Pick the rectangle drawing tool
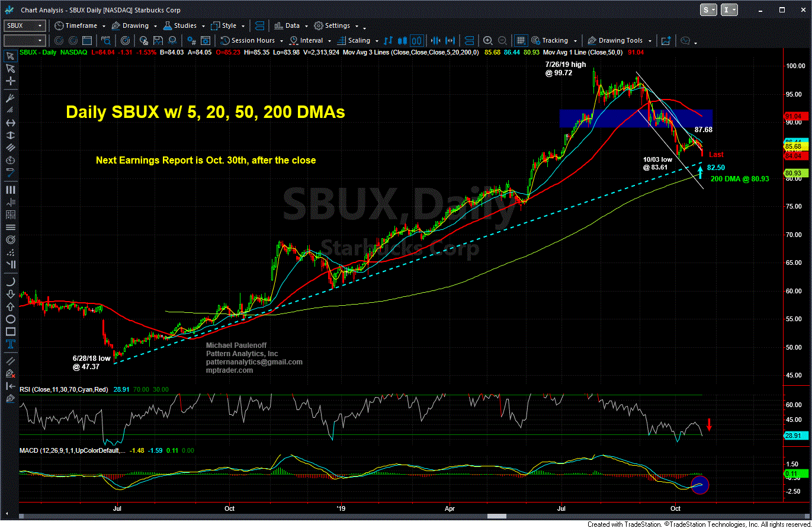 [10, 332]
